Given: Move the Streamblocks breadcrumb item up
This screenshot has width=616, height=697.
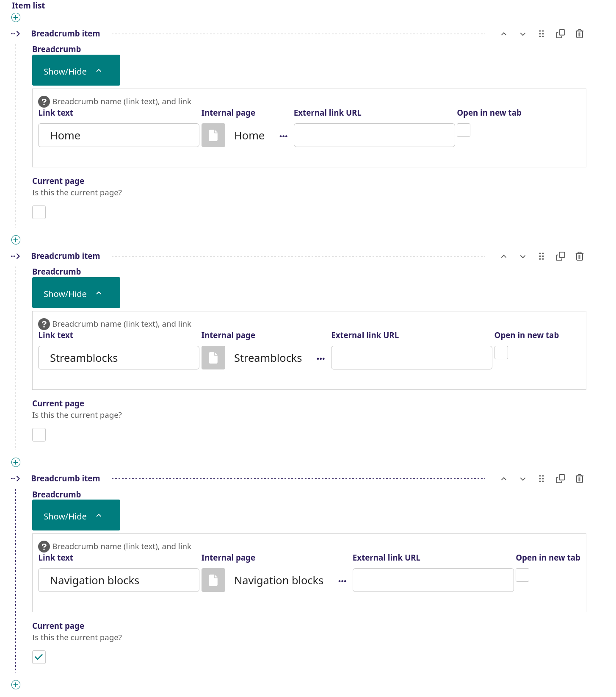Looking at the screenshot, I should point(503,256).
